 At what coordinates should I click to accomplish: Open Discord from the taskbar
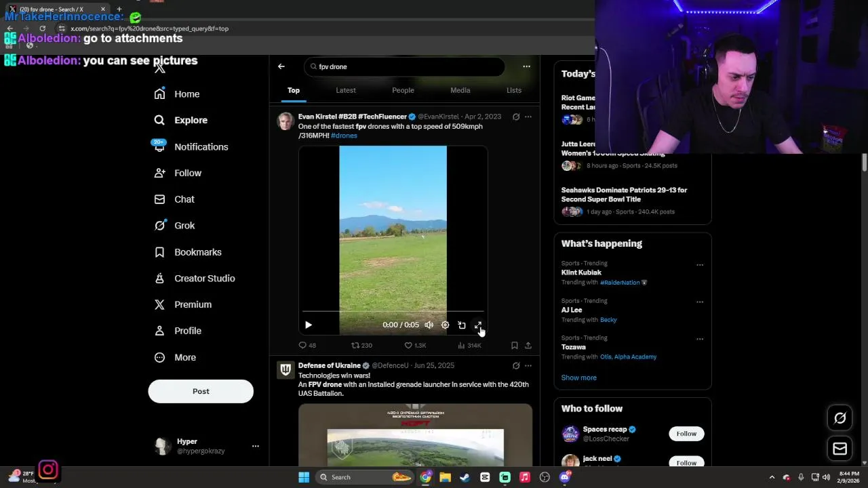565,477
